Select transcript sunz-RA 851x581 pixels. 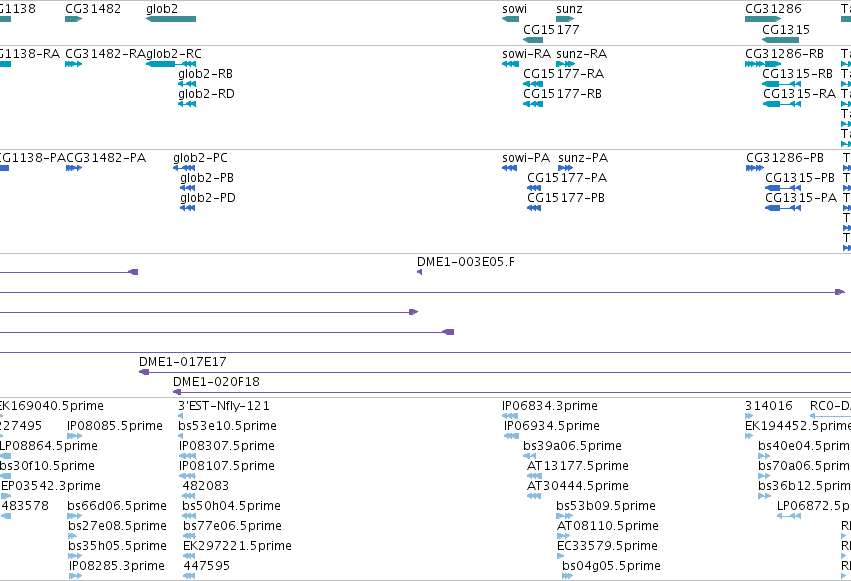click(566, 64)
